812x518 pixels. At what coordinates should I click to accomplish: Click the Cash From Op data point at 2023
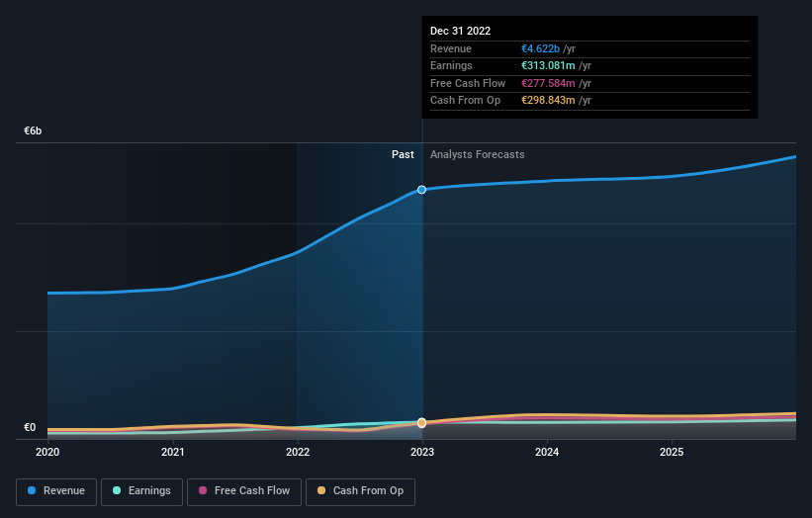click(x=422, y=423)
